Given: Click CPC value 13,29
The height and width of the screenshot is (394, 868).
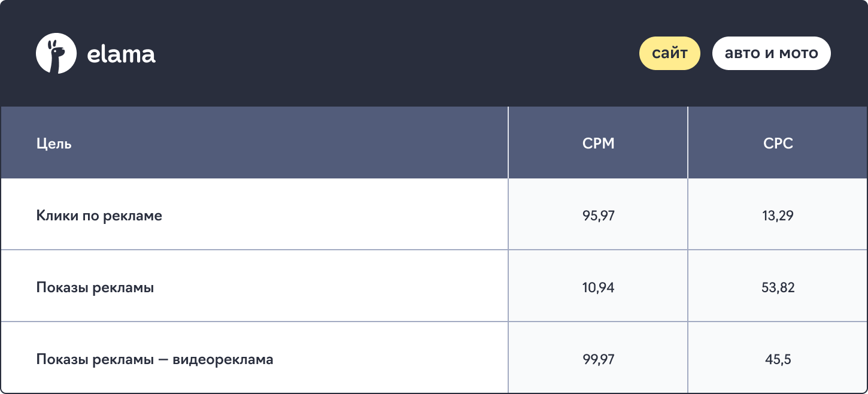Looking at the screenshot, I should coord(778,216).
